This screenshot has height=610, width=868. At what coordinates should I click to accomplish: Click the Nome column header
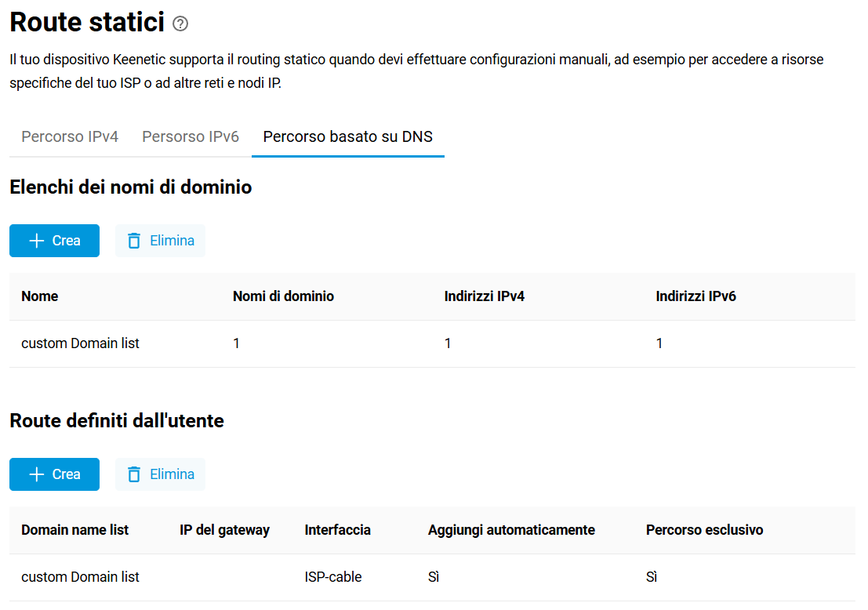[x=40, y=296]
